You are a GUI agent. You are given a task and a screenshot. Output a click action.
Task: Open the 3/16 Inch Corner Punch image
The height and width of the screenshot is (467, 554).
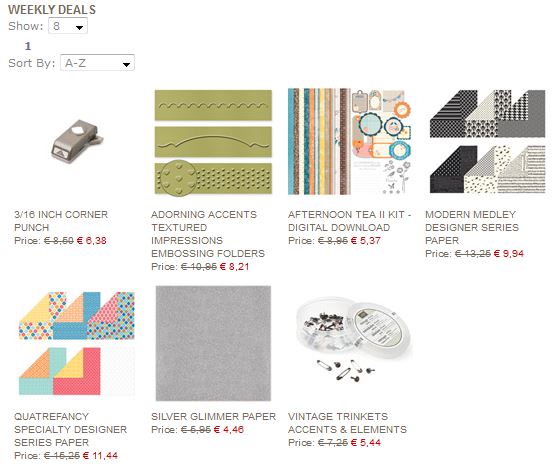(77, 141)
